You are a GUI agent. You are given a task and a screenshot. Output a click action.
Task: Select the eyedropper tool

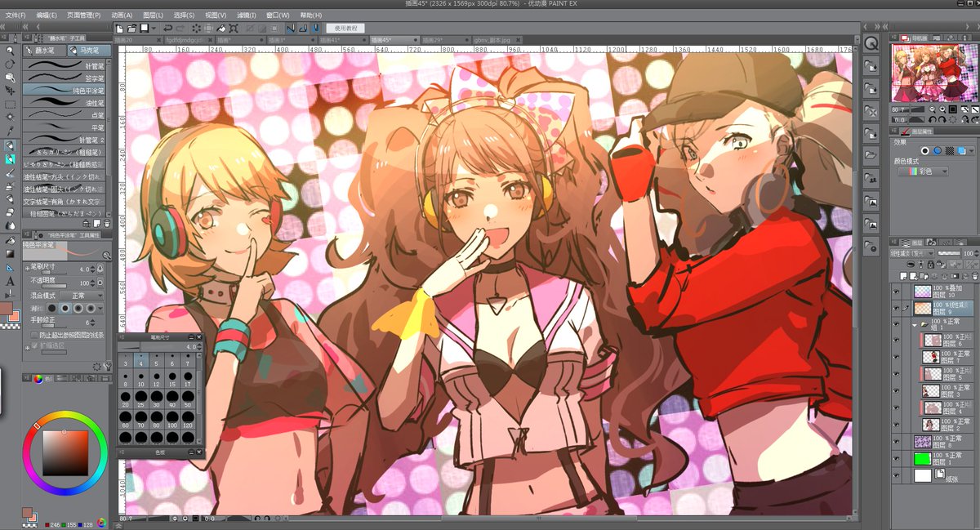[x=10, y=130]
